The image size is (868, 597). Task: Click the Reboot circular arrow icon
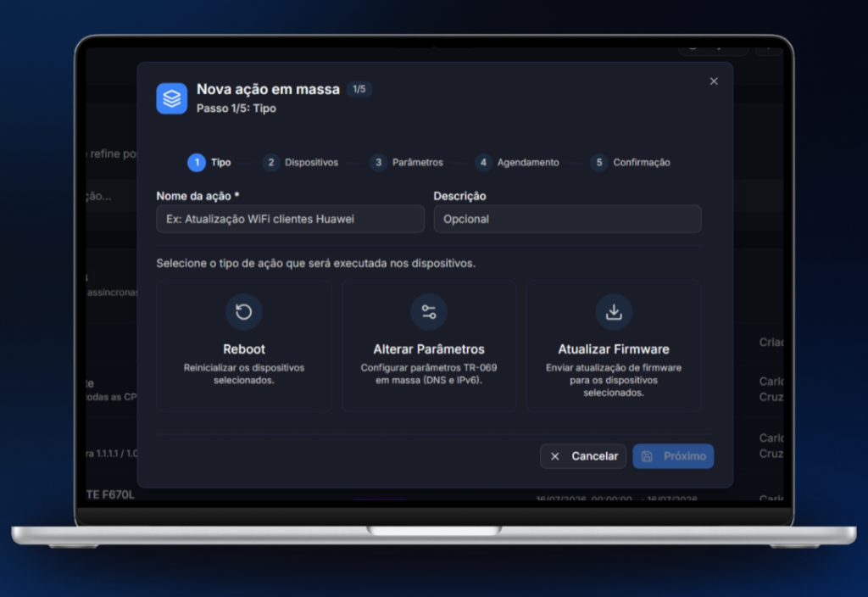(x=243, y=312)
